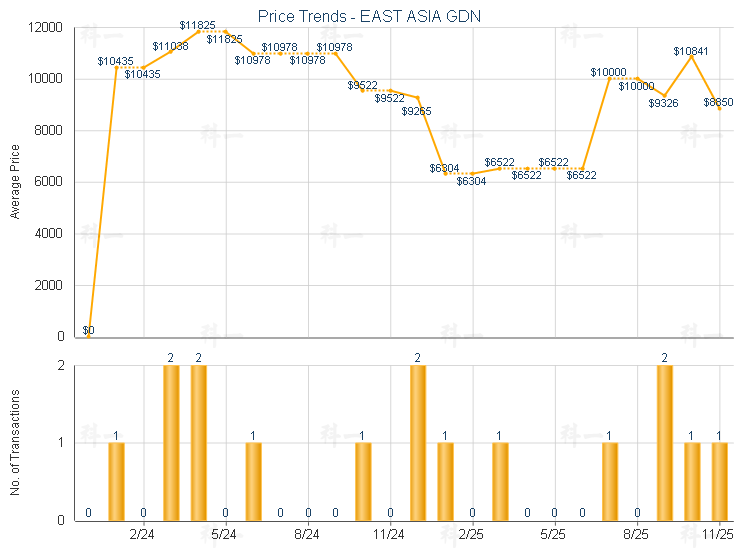Select the final $8850 data point
The image size is (740, 550).
click(719, 108)
